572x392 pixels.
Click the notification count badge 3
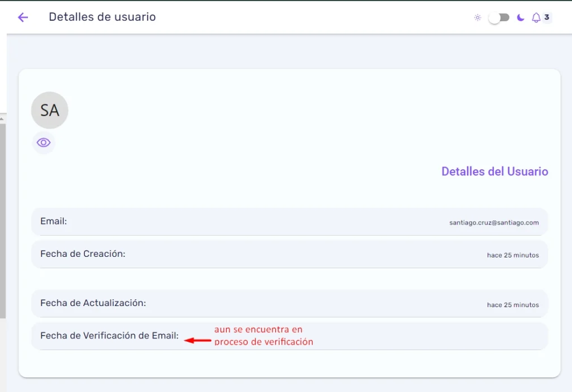point(546,17)
